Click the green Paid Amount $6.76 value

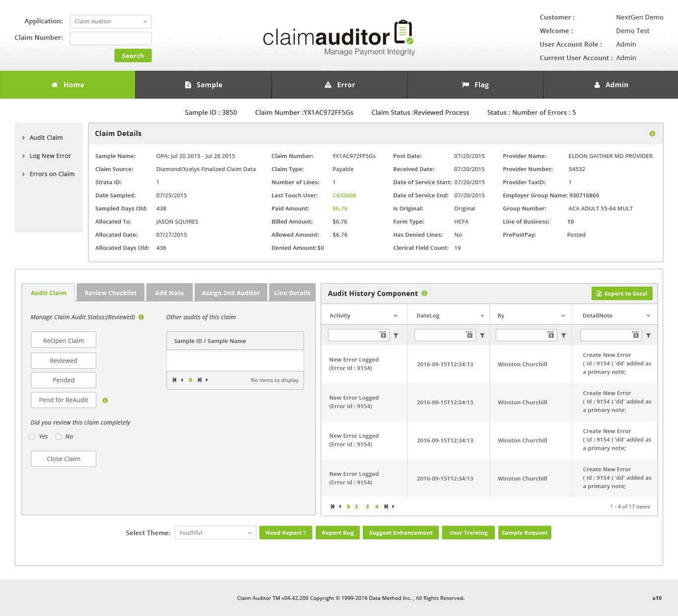coord(340,209)
